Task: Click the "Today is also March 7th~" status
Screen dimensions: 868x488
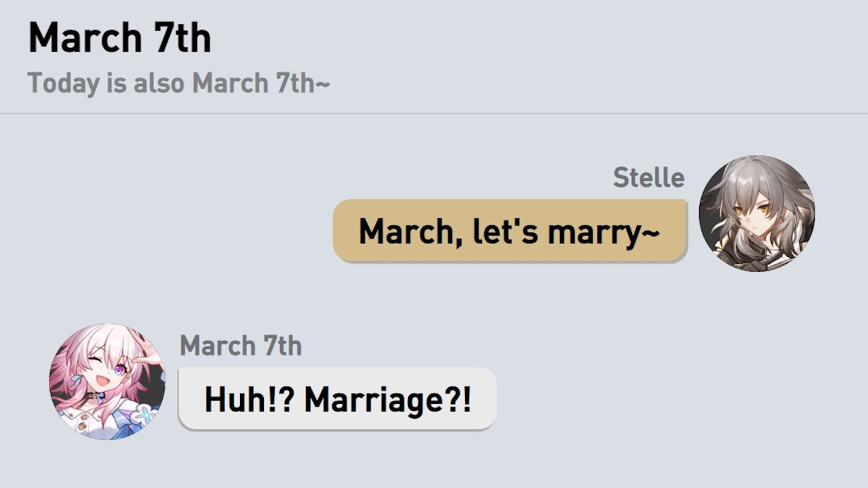Action: click(x=179, y=83)
